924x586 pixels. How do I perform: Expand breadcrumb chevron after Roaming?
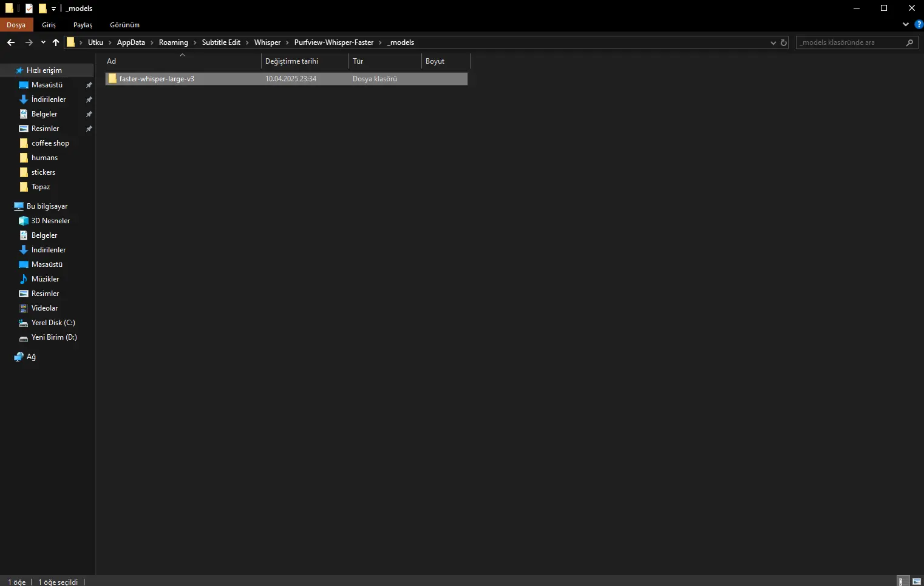click(x=195, y=42)
